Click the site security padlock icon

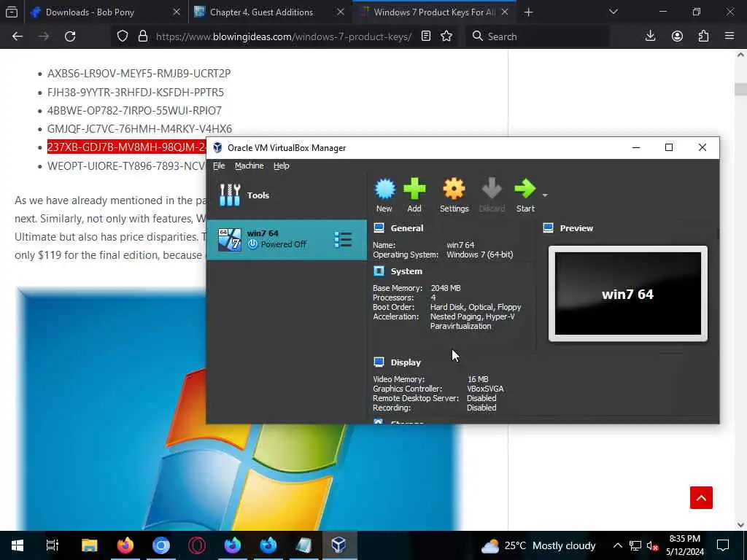tap(142, 36)
